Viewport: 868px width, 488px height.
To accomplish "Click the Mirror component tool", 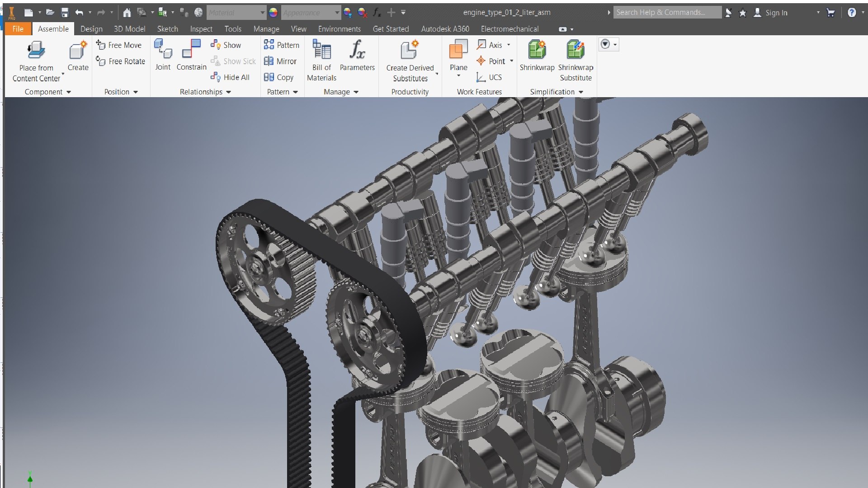I will (x=280, y=61).
